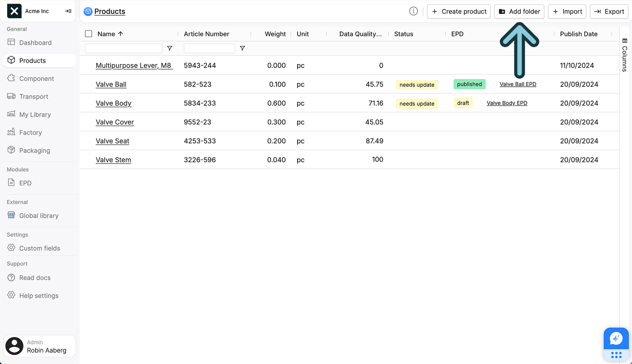Toggle the filter on the Name column
The width and height of the screenshot is (632, 364).
tap(169, 48)
